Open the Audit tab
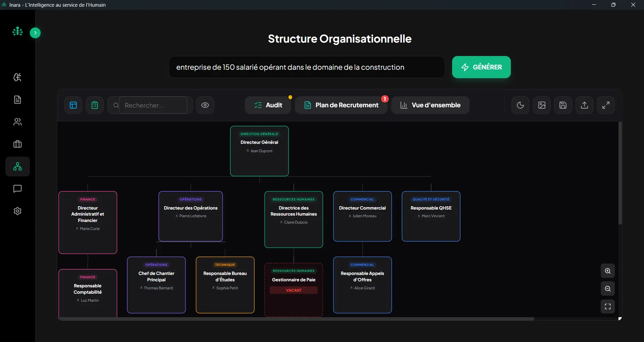The width and height of the screenshot is (644, 342). click(x=268, y=105)
